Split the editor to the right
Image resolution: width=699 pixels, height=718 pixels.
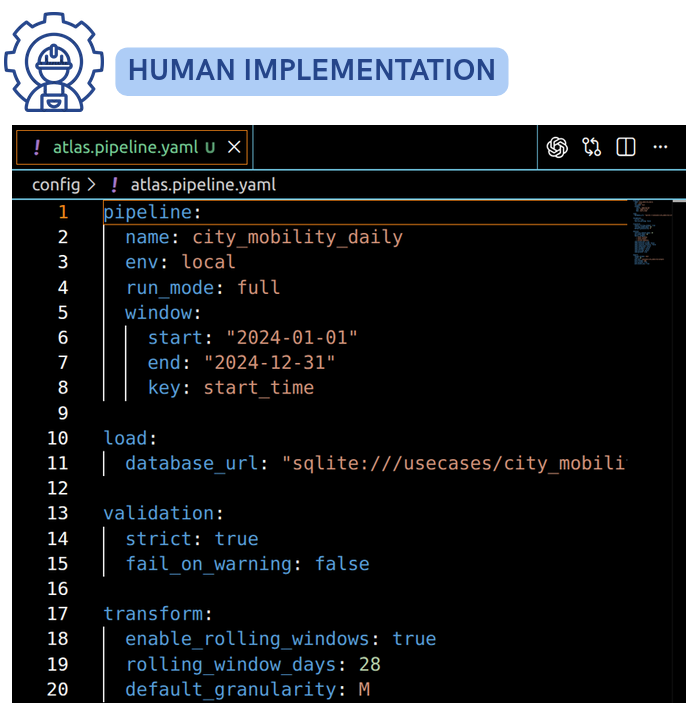click(625, 147)
